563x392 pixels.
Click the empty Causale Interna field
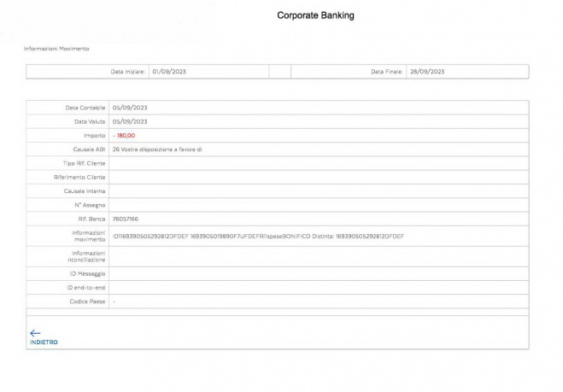316,190
